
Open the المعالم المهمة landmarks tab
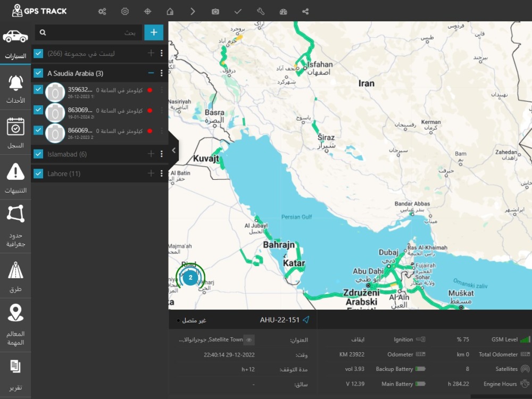15,325
